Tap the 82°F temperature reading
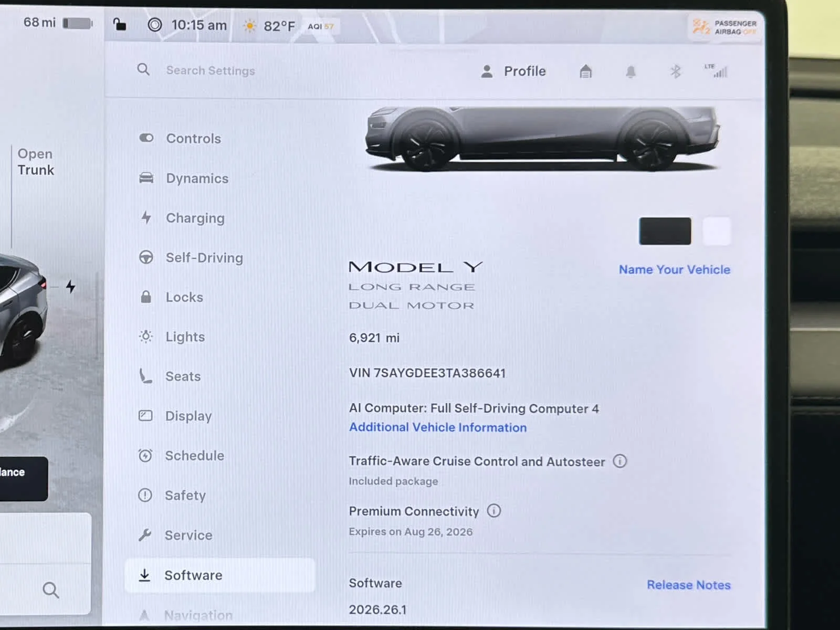This screenshot has width=840, height=630. 279,26
